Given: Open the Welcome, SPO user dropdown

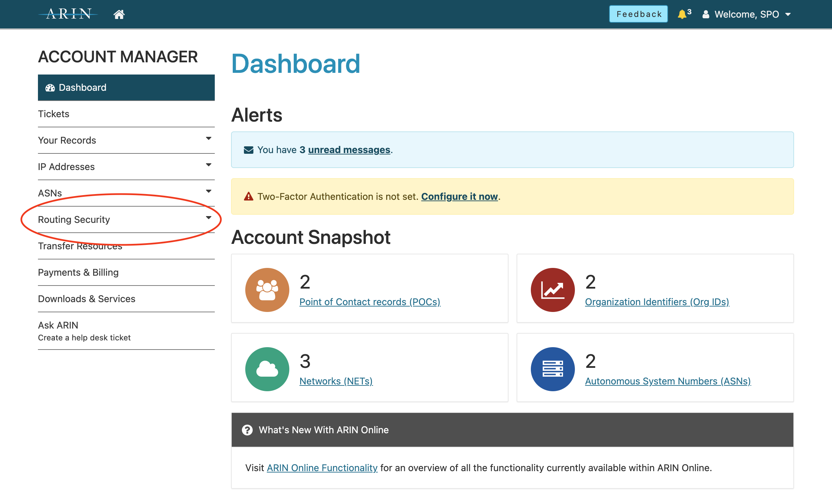Looking at the screenshot, I should tap(747, 14).
